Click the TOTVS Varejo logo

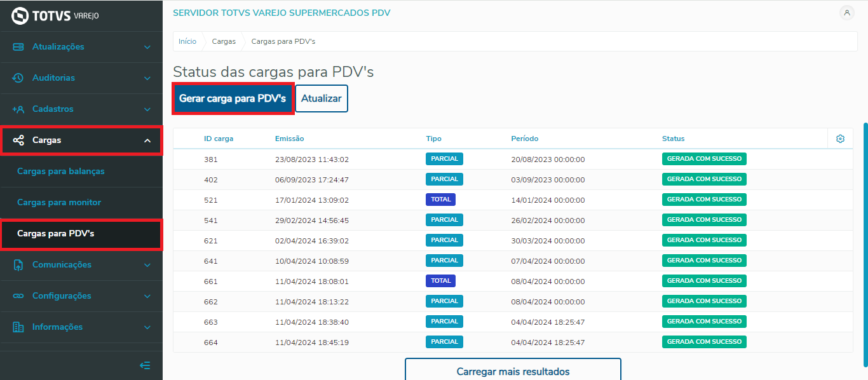(x=55, y=15)
